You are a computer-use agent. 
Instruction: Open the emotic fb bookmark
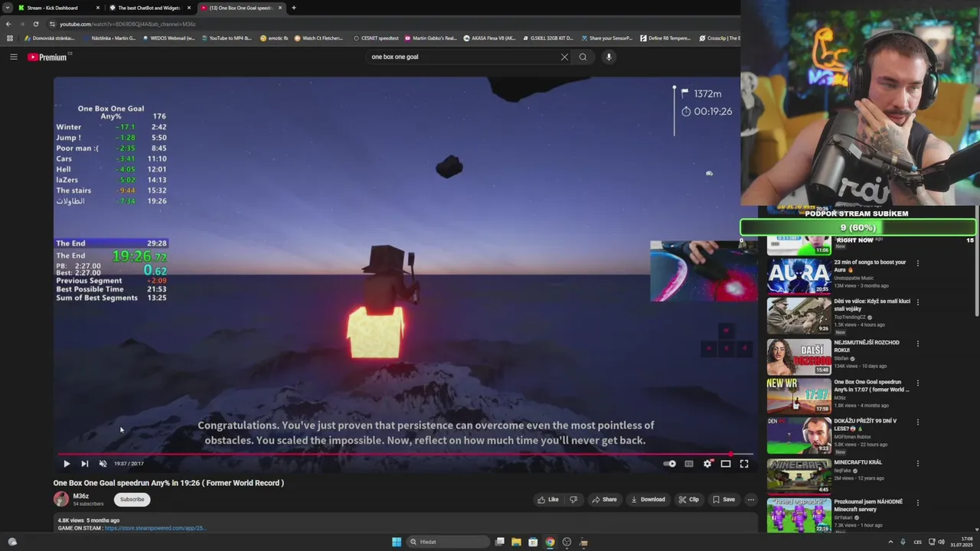(274, 38)
